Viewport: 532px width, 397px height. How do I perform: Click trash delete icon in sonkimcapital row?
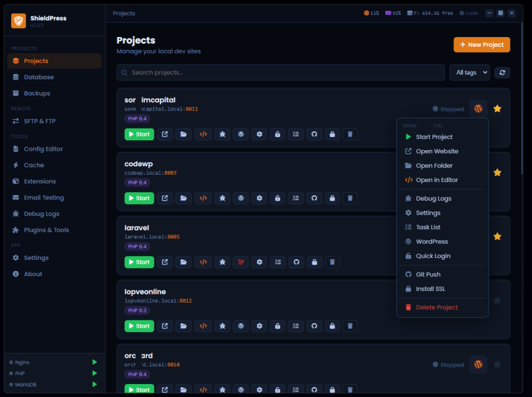pos(350,134)
